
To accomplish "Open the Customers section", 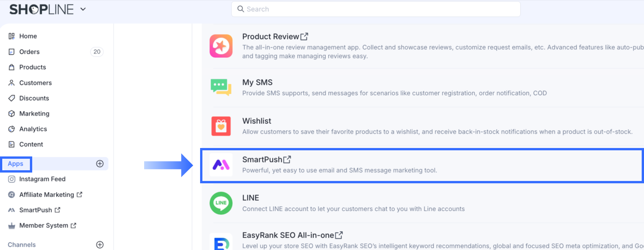I will (x=35, y=83).
